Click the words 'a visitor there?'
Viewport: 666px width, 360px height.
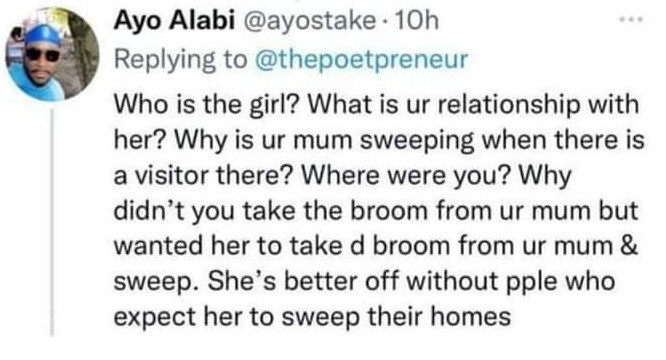[203, 175]
